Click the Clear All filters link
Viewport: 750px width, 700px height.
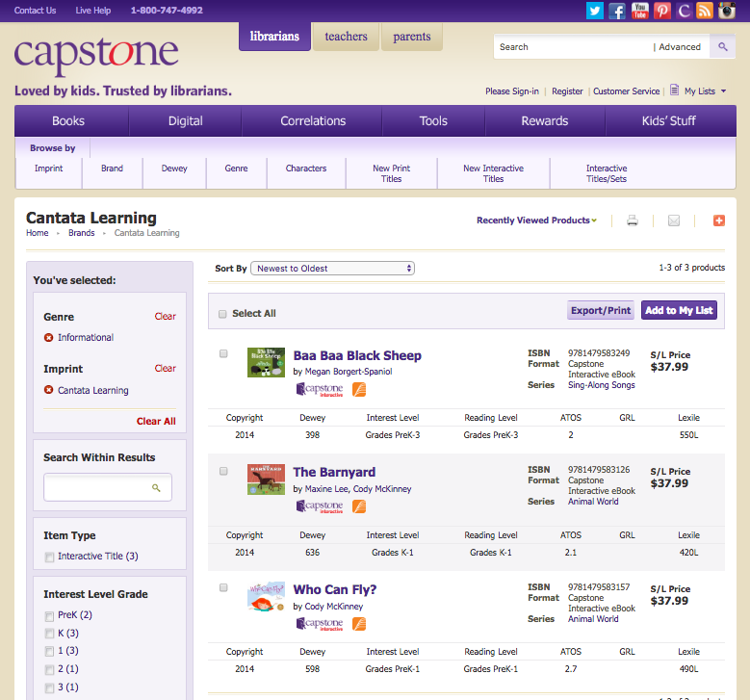pos(156,421)
